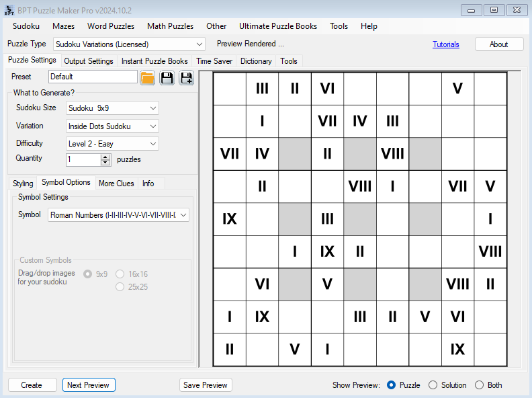Open preset folder icon

(148, 77)
